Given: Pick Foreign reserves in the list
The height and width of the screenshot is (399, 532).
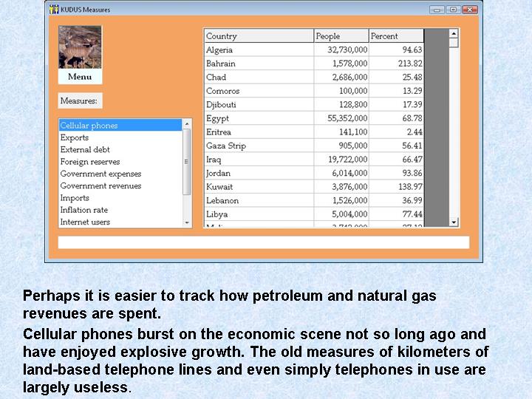Looking at the screenshot, I should [89, 162].
